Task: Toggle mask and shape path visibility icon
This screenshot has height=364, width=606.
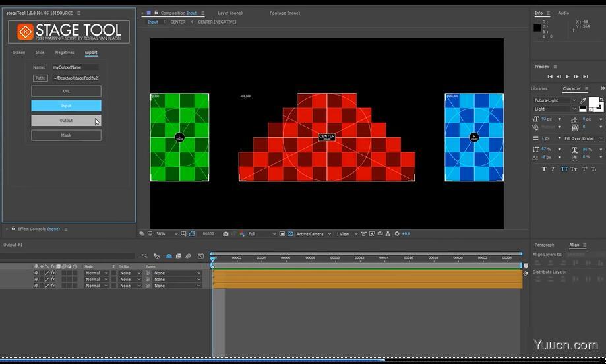Action: pos(192,234)
